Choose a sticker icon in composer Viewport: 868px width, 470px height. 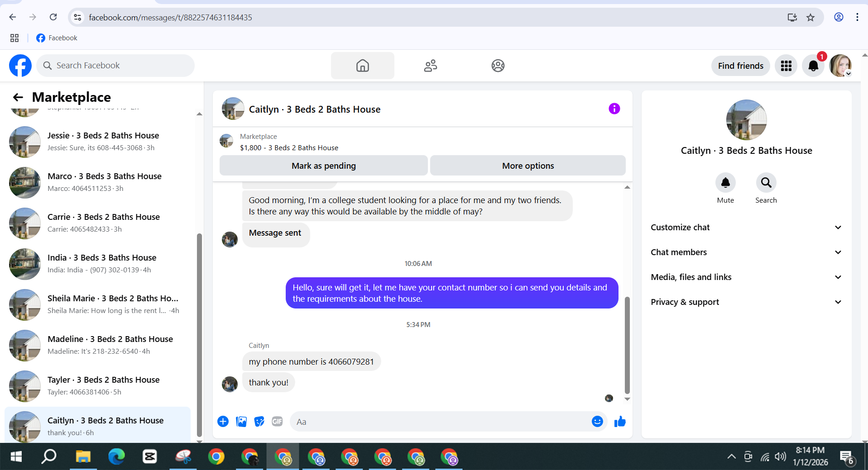coord(259,422)
